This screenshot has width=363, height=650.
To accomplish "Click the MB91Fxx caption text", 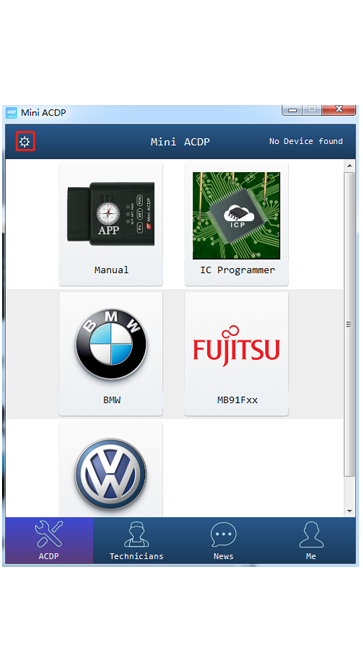I will click(x=237, y=400).
